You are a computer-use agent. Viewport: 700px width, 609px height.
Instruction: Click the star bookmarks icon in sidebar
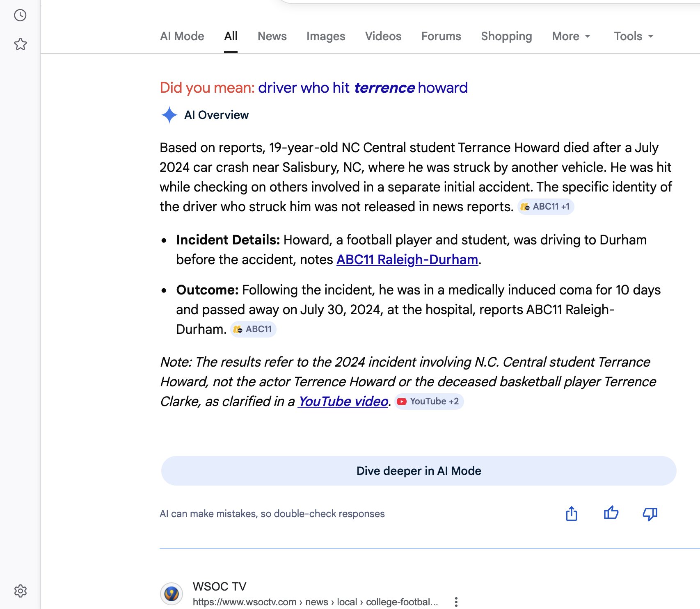(x=20, y=44)
